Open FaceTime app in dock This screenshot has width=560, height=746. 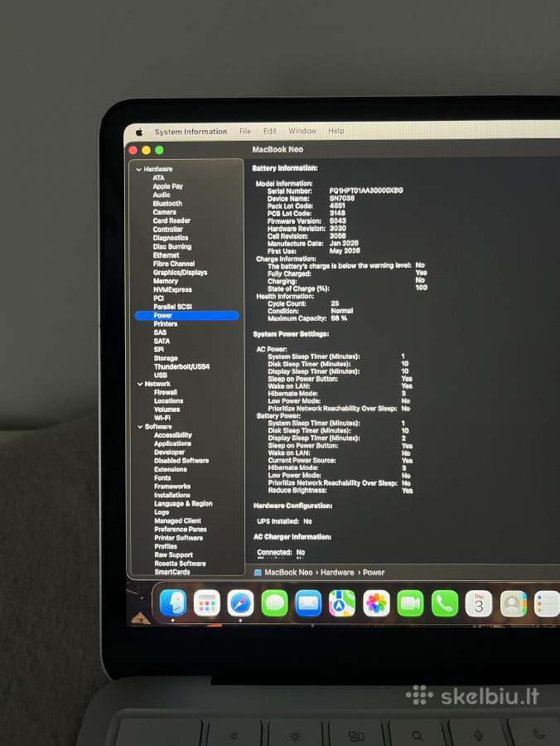coord(410,603)
